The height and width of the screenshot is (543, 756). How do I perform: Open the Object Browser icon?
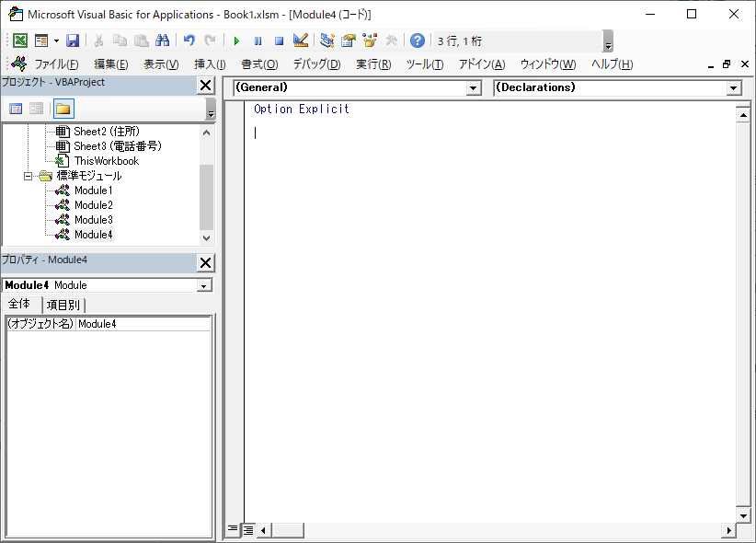click(x=370, y=40)
